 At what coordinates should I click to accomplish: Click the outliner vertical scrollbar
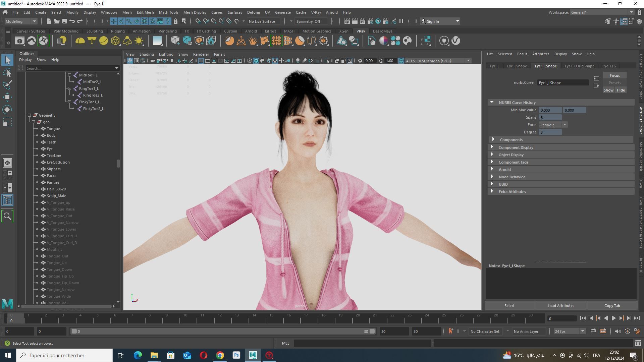(118, 163)
